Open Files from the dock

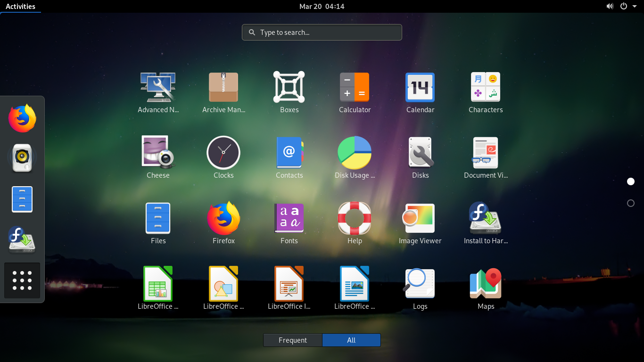[x=22, y=199]
